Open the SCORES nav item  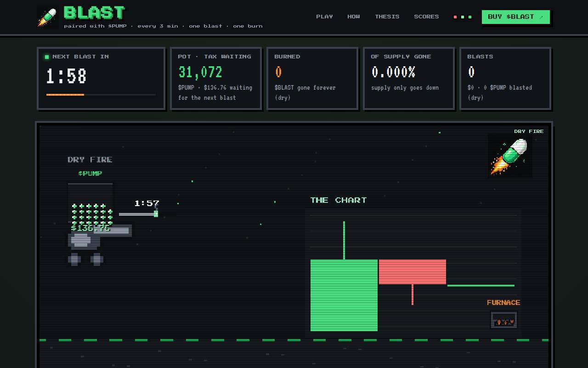coord(426,17)
